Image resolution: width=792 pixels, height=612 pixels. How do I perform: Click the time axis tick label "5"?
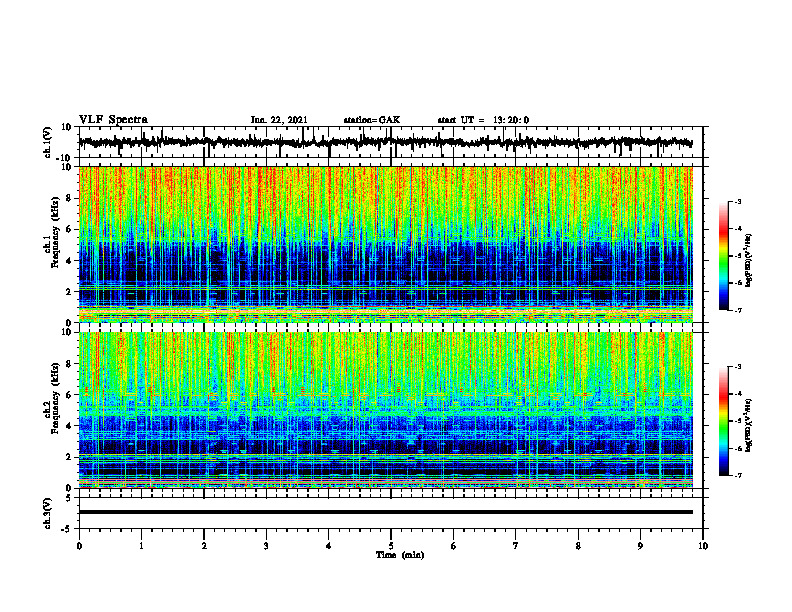coord(391,546)
